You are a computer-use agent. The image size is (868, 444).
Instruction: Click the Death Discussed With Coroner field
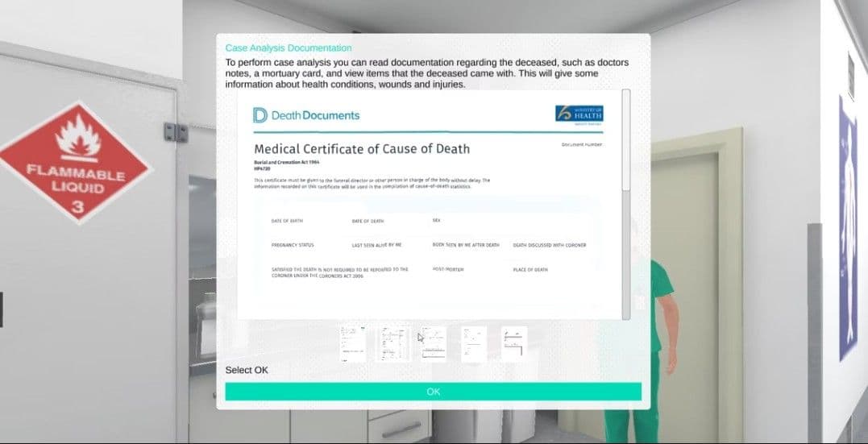tap(549, 245)
